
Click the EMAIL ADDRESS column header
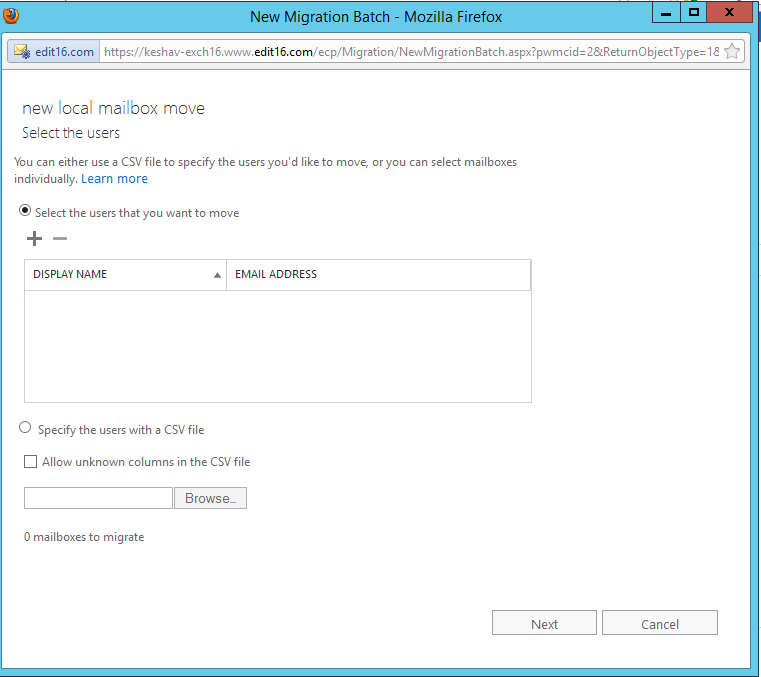pyautogui.click(x=379, y=275)
